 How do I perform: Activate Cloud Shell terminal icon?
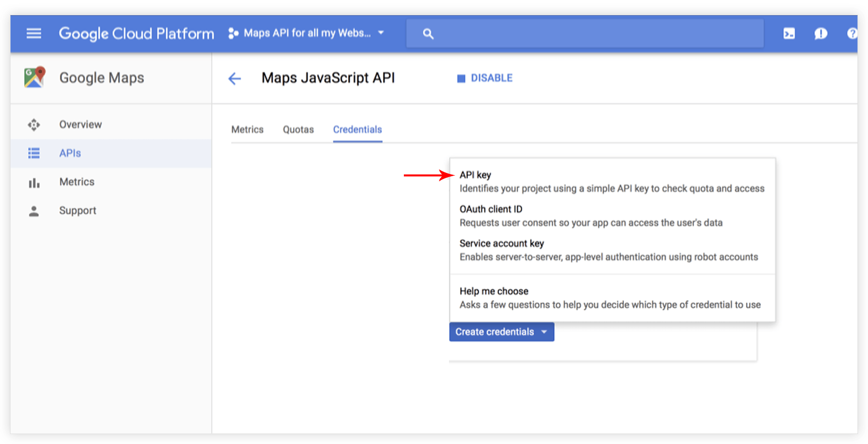(x=789, y=34)
